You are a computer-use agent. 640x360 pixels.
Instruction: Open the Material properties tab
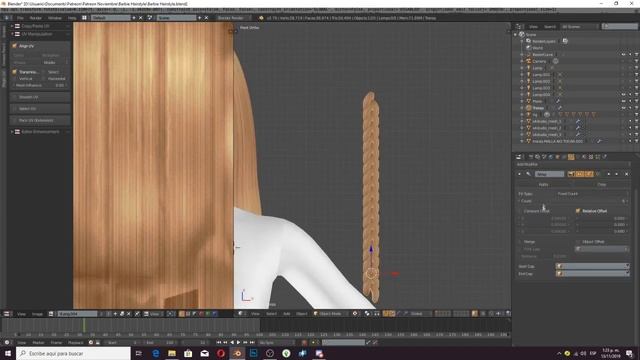click(x=584, y=157)
